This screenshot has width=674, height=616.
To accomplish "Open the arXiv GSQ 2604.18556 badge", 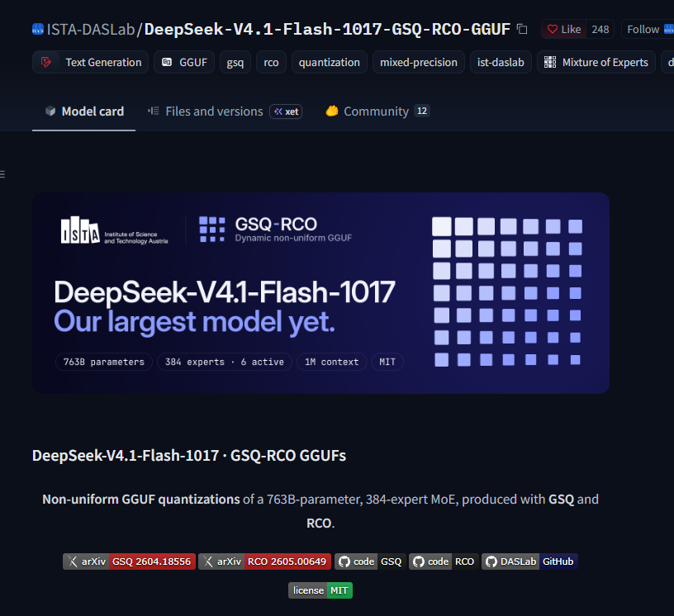I will point(129,562).
